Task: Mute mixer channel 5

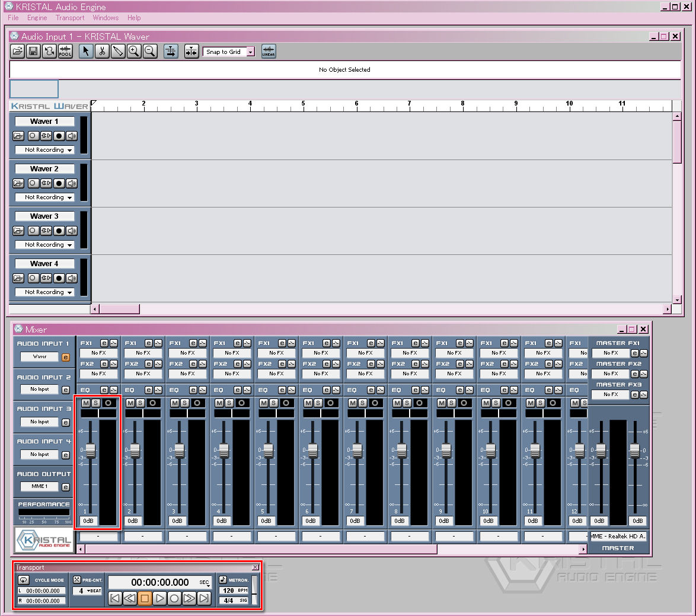Action: tap(264, 403)
